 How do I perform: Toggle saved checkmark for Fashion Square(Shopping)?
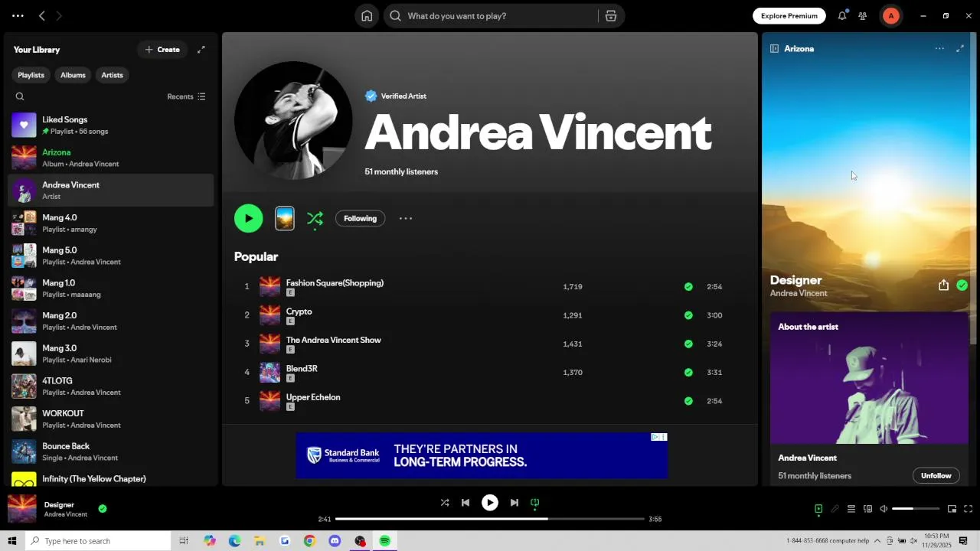(x=688, y=287)
